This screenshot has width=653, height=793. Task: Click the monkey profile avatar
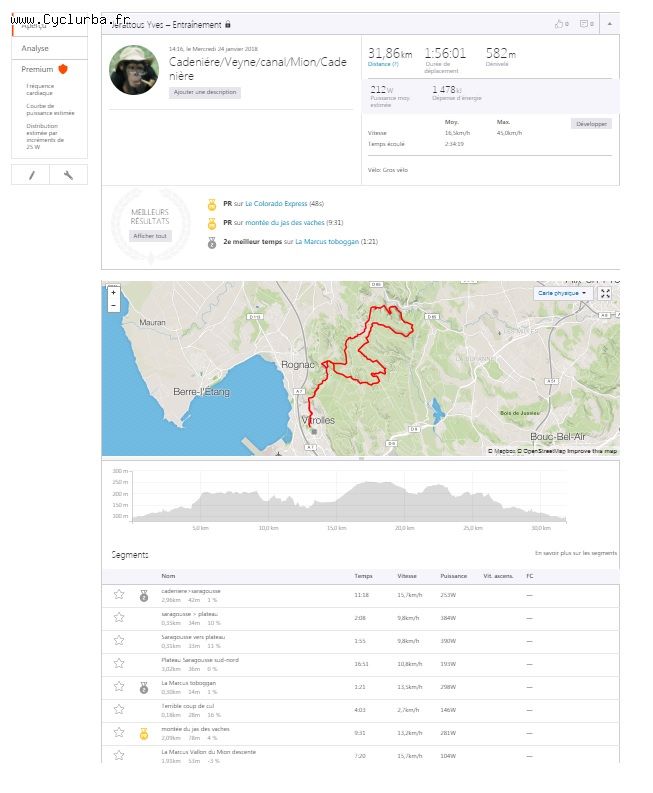[x=134, y=70]
